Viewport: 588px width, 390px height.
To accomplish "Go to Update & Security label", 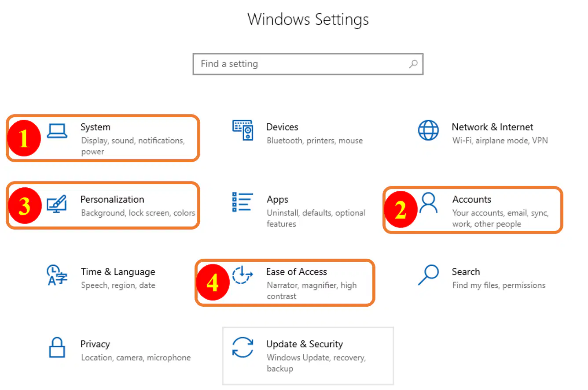I will pos(305,344).
